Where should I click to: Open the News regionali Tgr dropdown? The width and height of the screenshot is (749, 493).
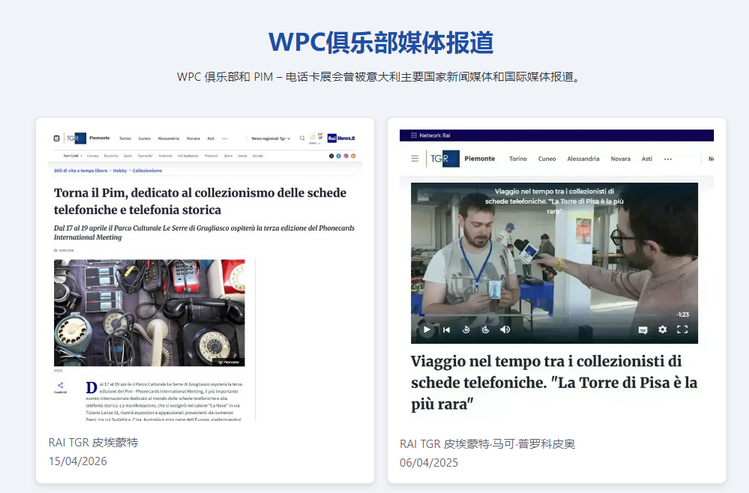[271, 139]
